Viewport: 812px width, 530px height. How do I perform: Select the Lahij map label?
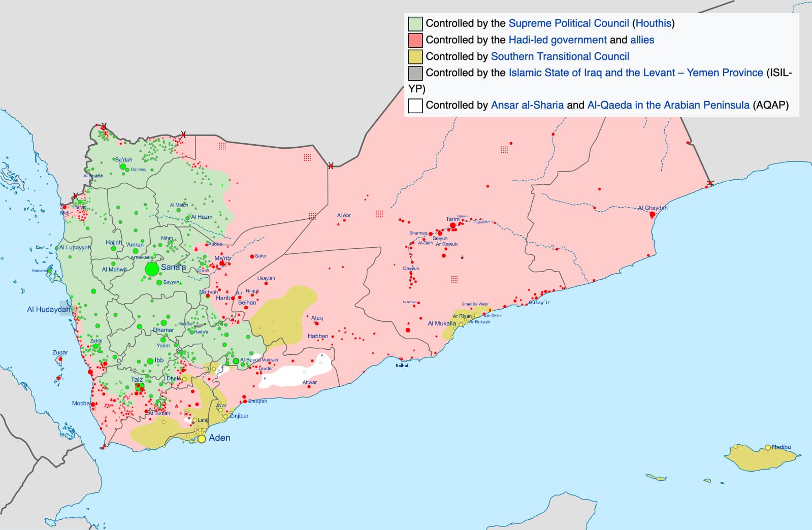203,420
